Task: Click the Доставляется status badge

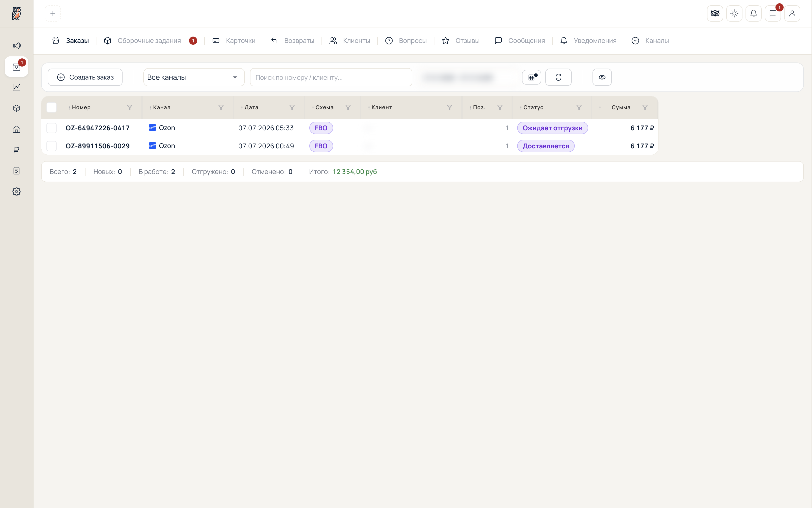Action: [546, 146]
